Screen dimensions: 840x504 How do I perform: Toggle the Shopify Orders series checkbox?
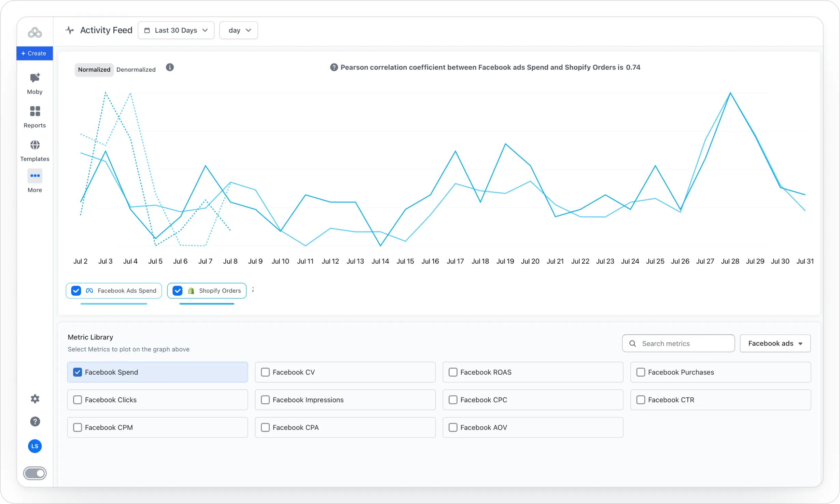[x=178, y=291]
